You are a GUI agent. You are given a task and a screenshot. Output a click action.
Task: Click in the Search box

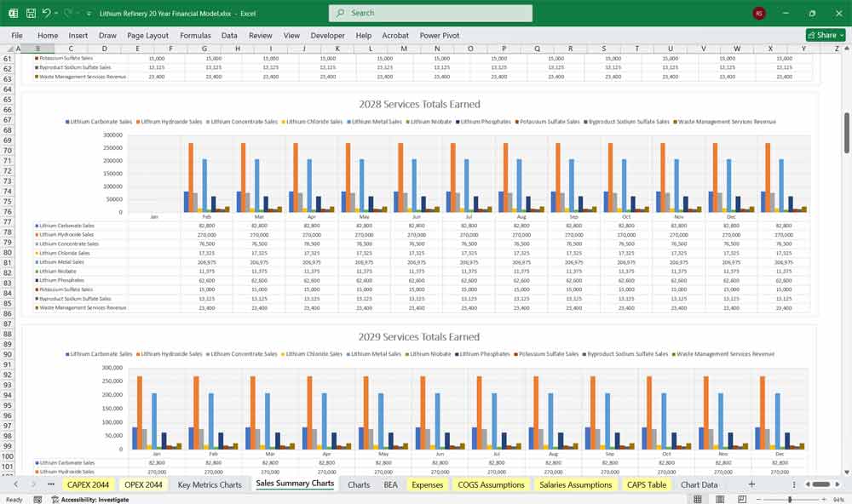[x=430, y=13]
